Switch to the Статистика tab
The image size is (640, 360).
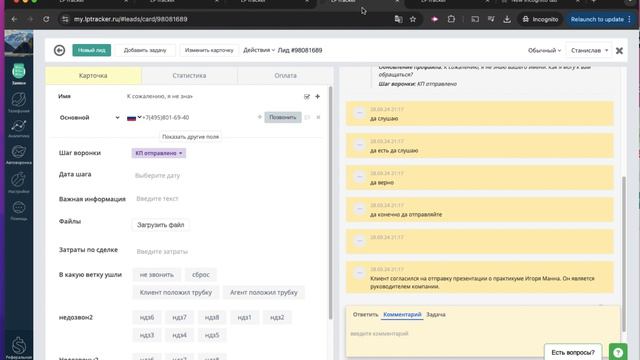189,76
